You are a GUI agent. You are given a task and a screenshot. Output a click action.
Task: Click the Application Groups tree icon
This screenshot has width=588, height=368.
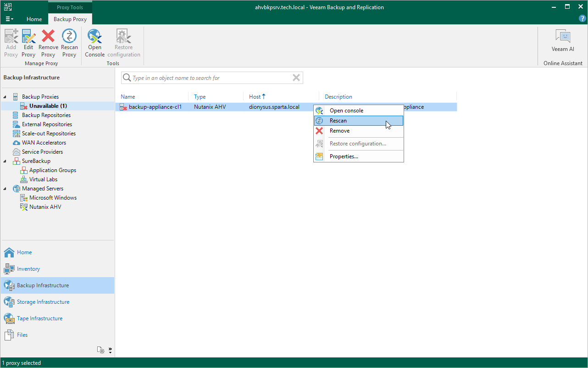coord(24,170)
